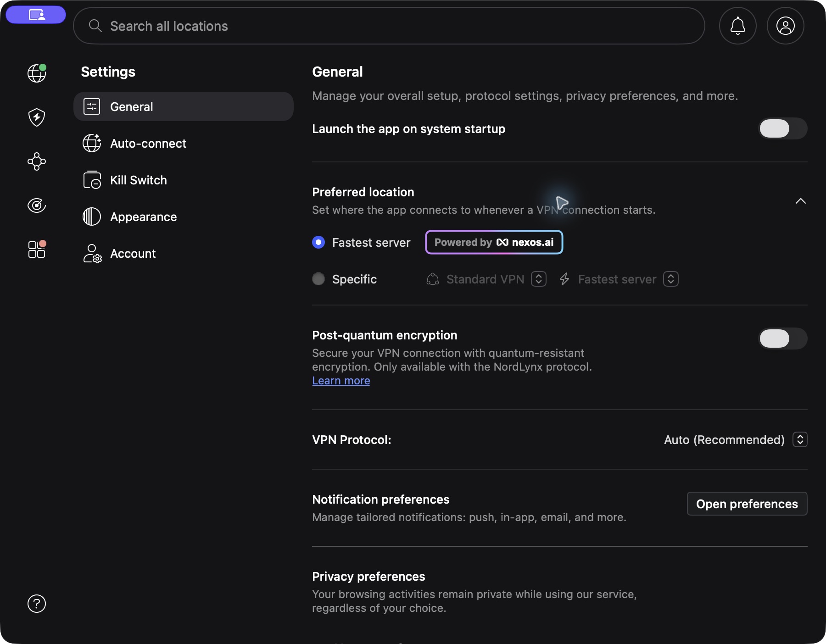Focus the Search all locations field
The height and width of the screenshot is (644, 826).
pos(389,26)
